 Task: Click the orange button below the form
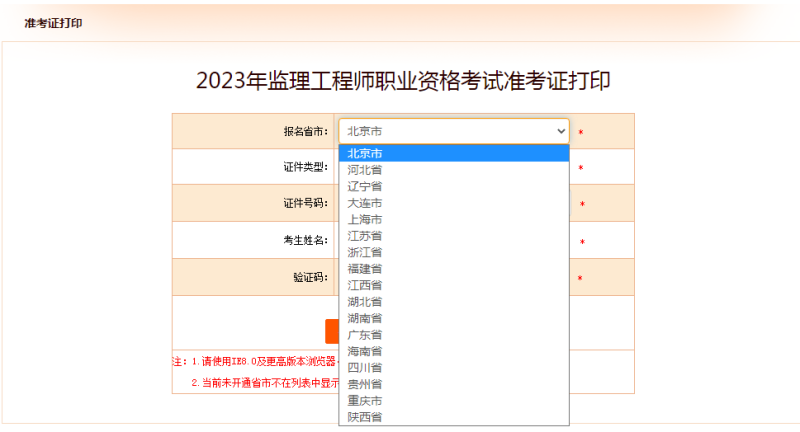332,331
